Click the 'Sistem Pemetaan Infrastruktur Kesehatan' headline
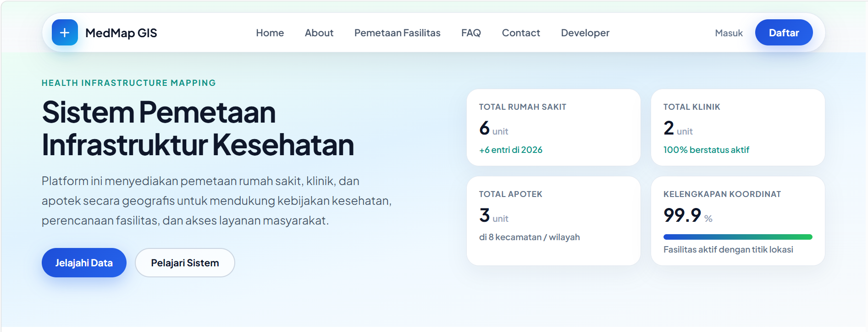This screenshot has height=332, width=868. (x=198, y=129)
